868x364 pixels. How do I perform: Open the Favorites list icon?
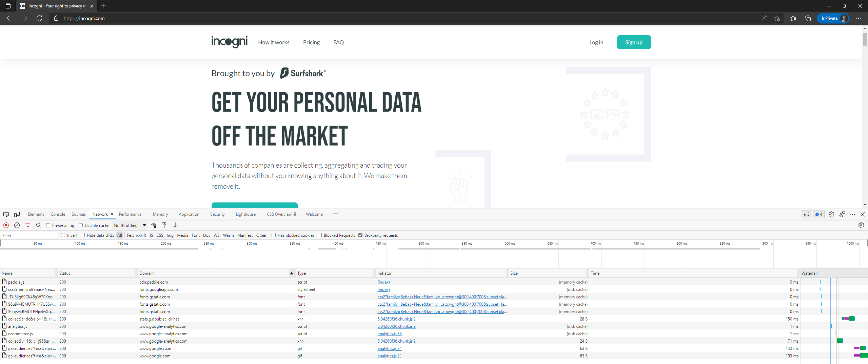pyautogui.click(x=793, y=18)
